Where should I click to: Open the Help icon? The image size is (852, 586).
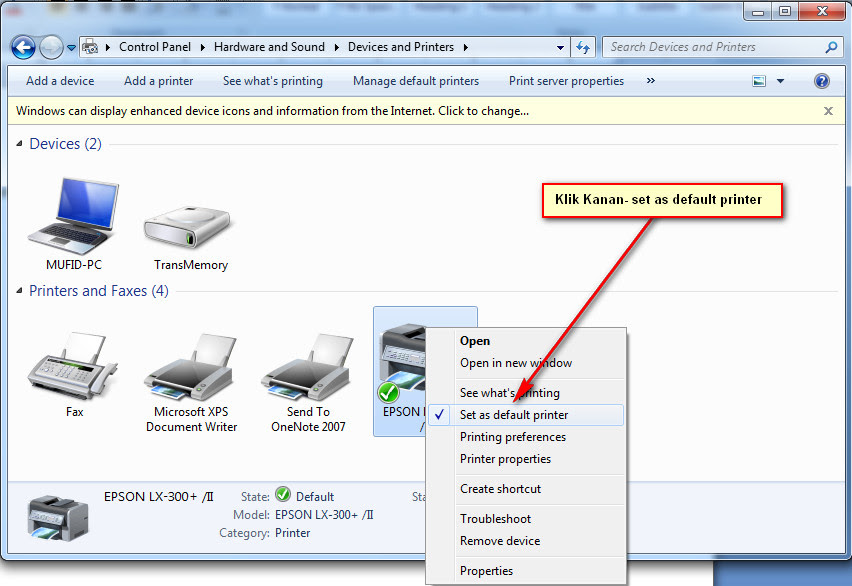(822, 81)
